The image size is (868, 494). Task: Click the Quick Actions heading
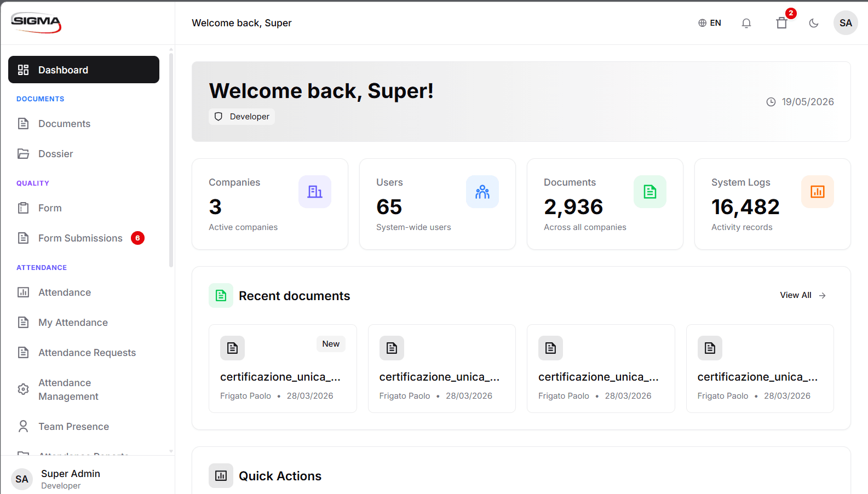tap(280, 476)
